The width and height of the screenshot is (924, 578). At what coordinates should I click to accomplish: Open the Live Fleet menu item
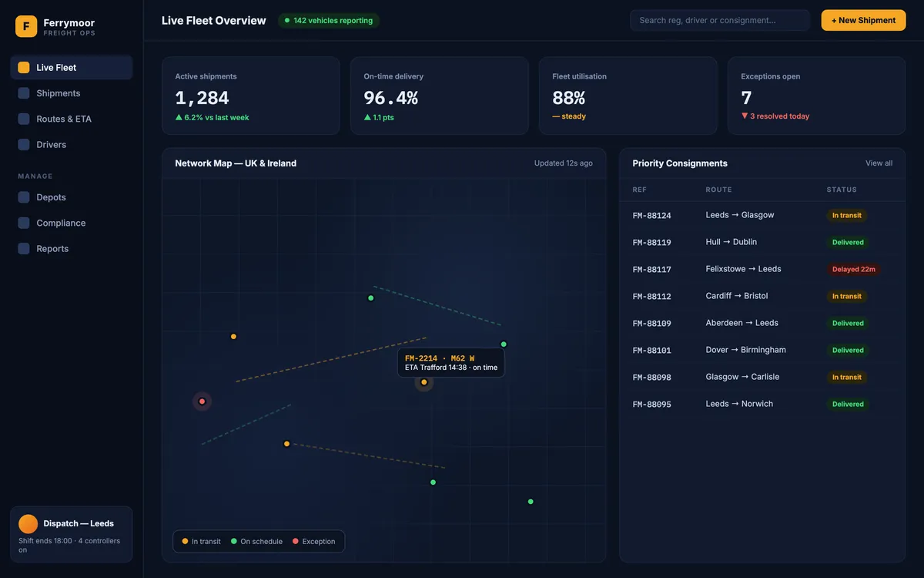click(72, 68)
